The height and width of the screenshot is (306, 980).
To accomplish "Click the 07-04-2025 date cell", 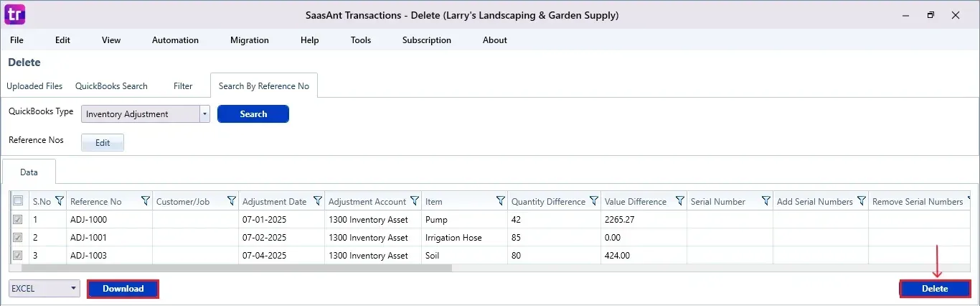I will click(281, 256).
